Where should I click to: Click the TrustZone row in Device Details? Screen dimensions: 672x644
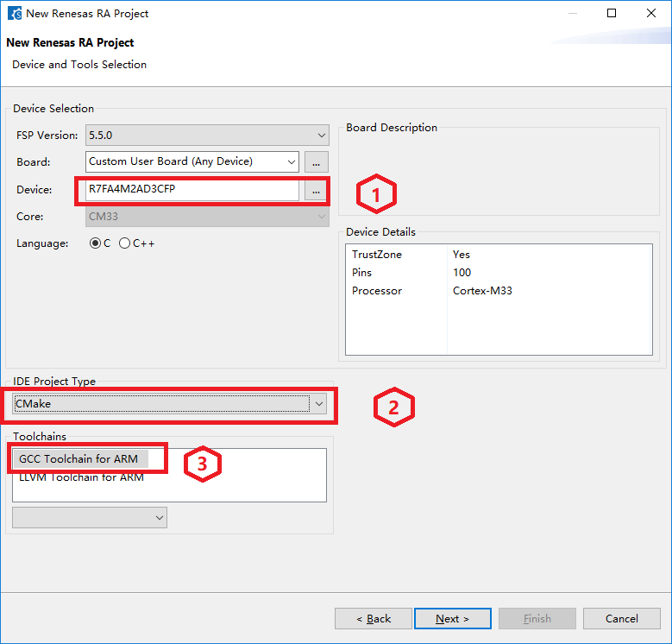tap(499, 255)
